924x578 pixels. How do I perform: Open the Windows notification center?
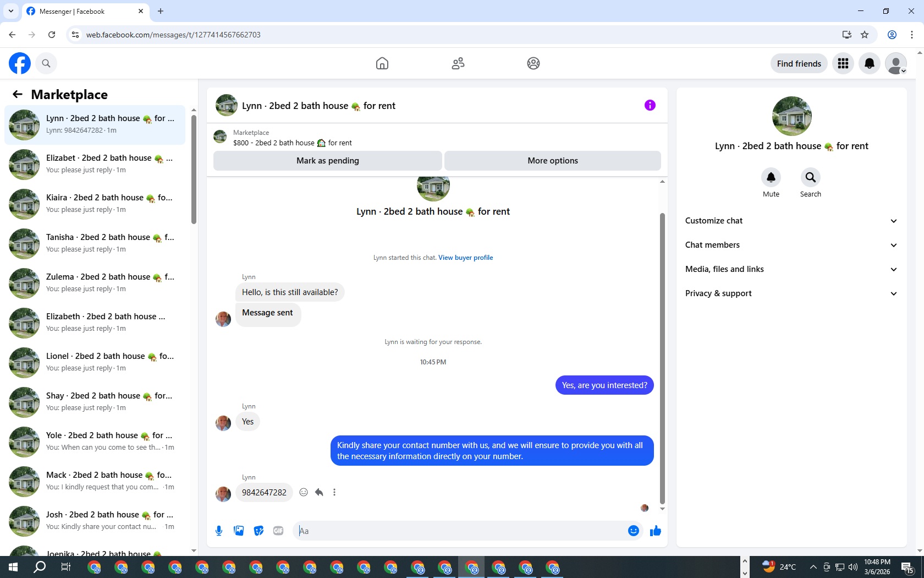908,568
